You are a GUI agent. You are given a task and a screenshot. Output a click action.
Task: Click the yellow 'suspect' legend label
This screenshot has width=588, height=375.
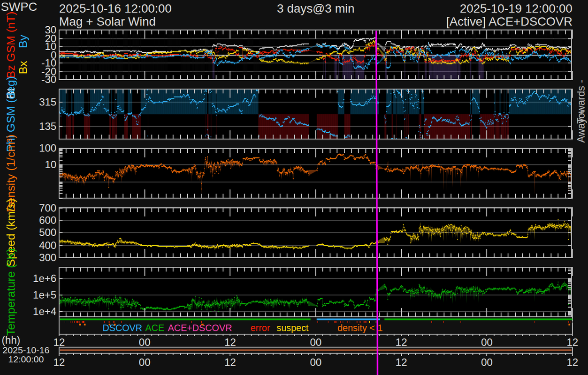tap(293, 328)
